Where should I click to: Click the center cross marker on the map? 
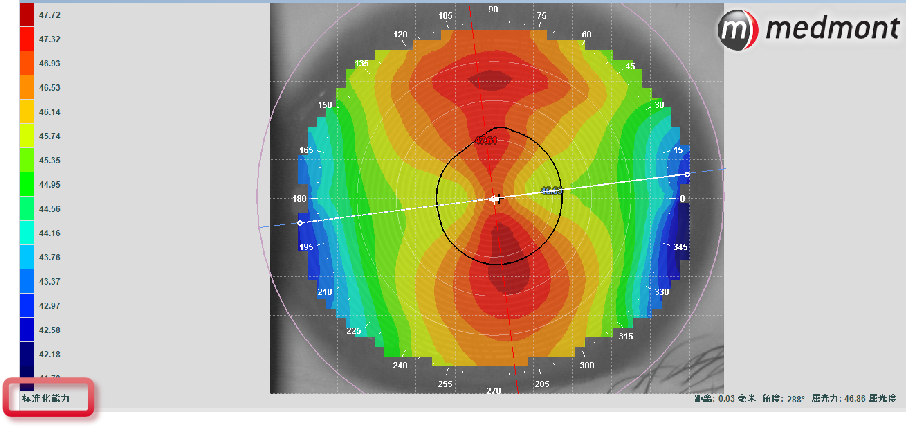[x=496, y=199]
